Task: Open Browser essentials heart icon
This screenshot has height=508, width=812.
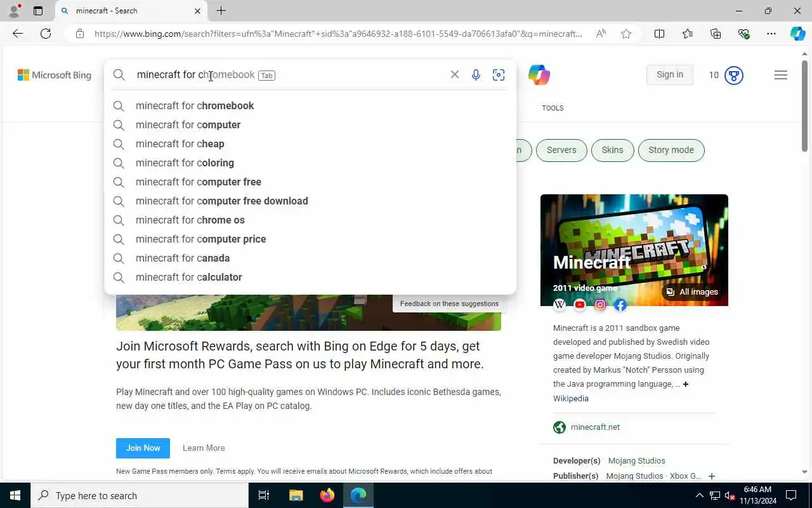Action: coord(743,34)
